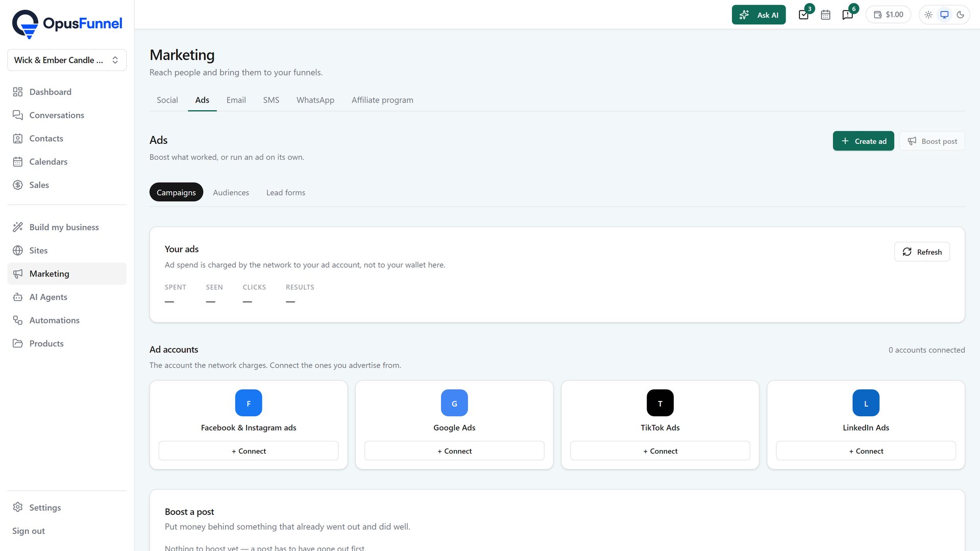Switch to the WhatsApp tab
Image resolution: width=980 pixels, height=551 pixels.
315,101
